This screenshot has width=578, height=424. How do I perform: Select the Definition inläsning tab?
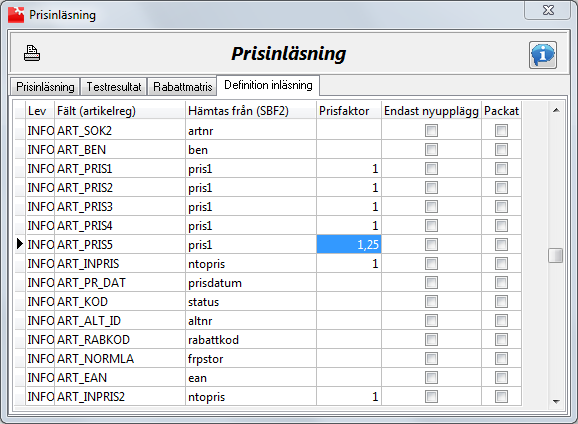coord(268,85)
